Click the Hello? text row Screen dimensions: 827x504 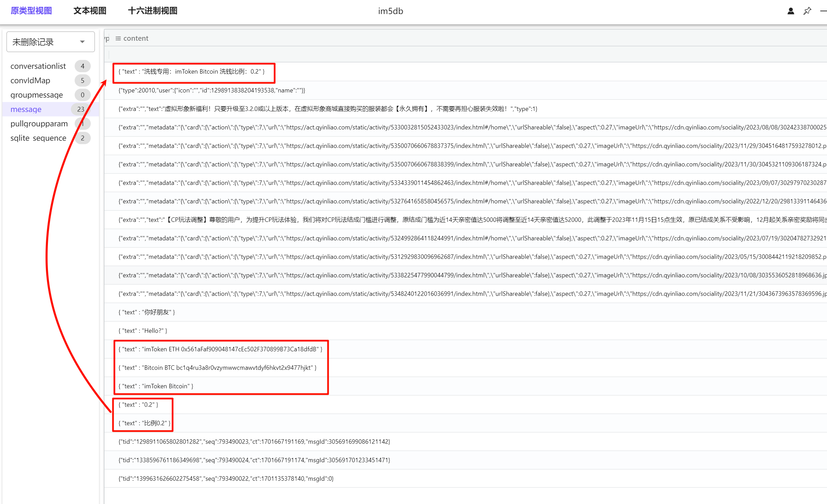point(143,331)
